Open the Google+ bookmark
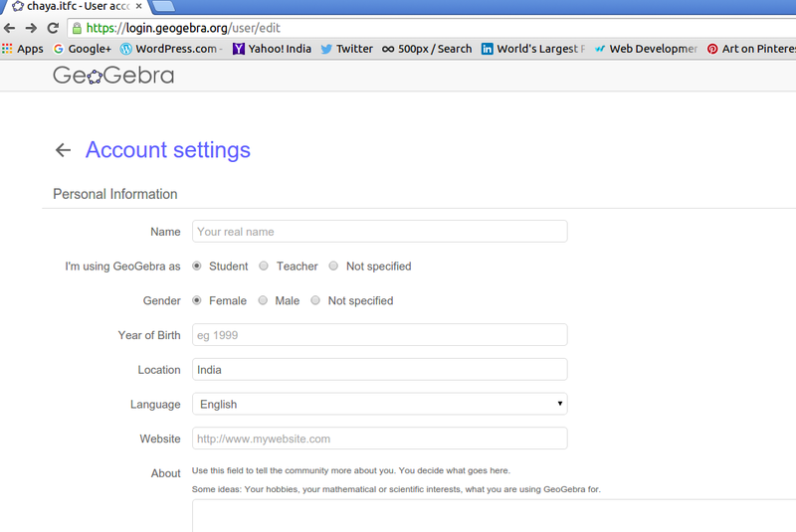796x532 pixels. pyautogui.click(x=83, y=49)
